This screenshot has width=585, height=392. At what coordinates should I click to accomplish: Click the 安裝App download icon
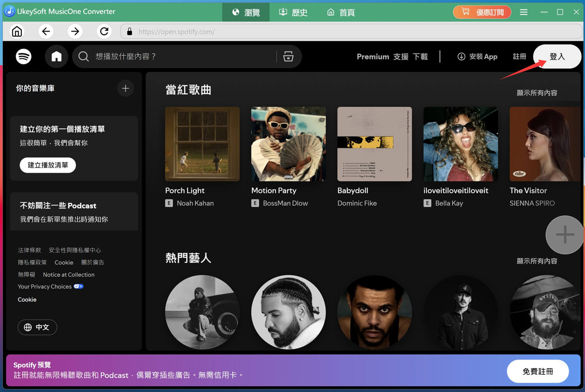tap(461, 57)
